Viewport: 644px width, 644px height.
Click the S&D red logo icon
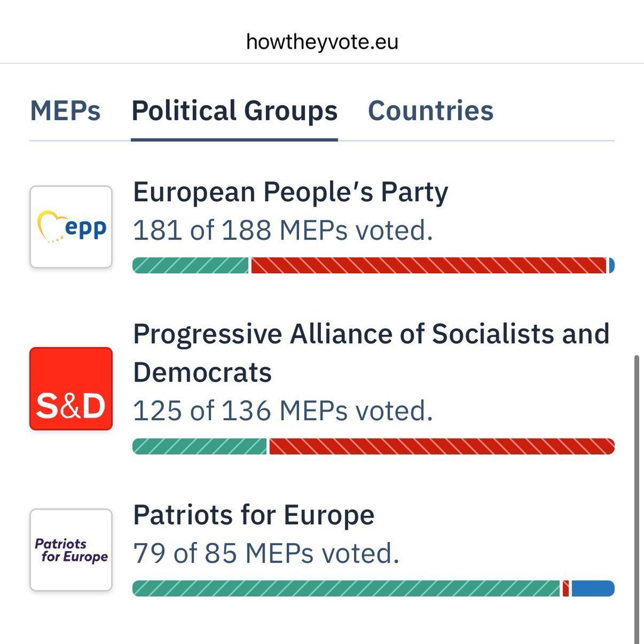[x=71, y=389]
